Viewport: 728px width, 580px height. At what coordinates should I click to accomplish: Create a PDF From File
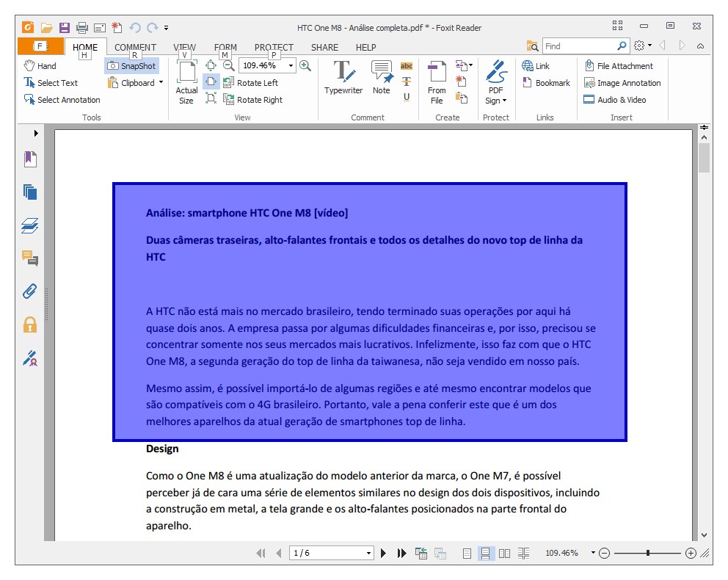pos(437,83)
